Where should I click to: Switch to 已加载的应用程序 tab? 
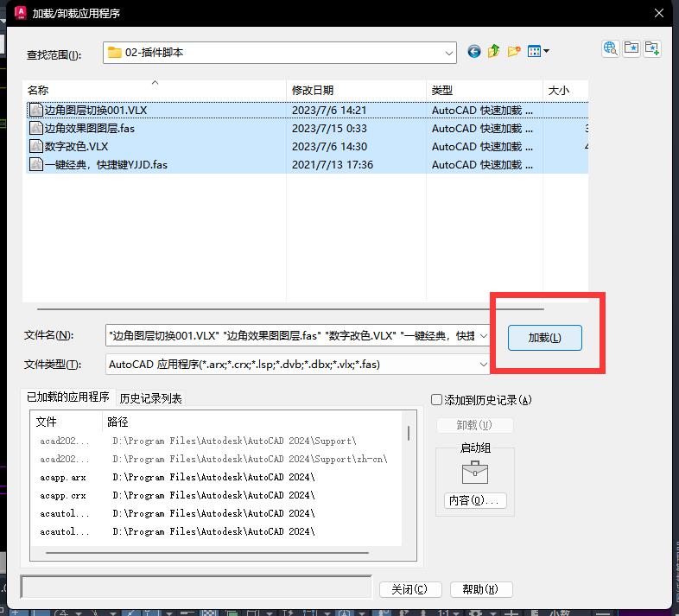coord(68,397)
